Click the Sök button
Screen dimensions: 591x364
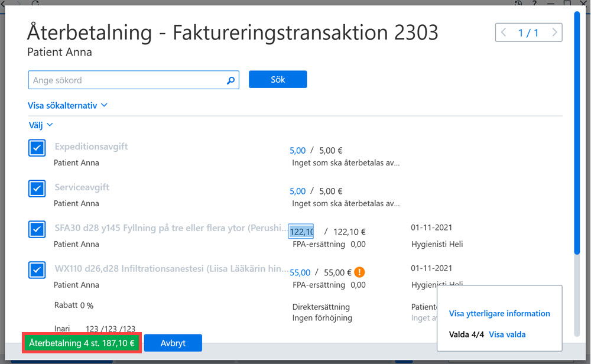(x=278, y=80)
